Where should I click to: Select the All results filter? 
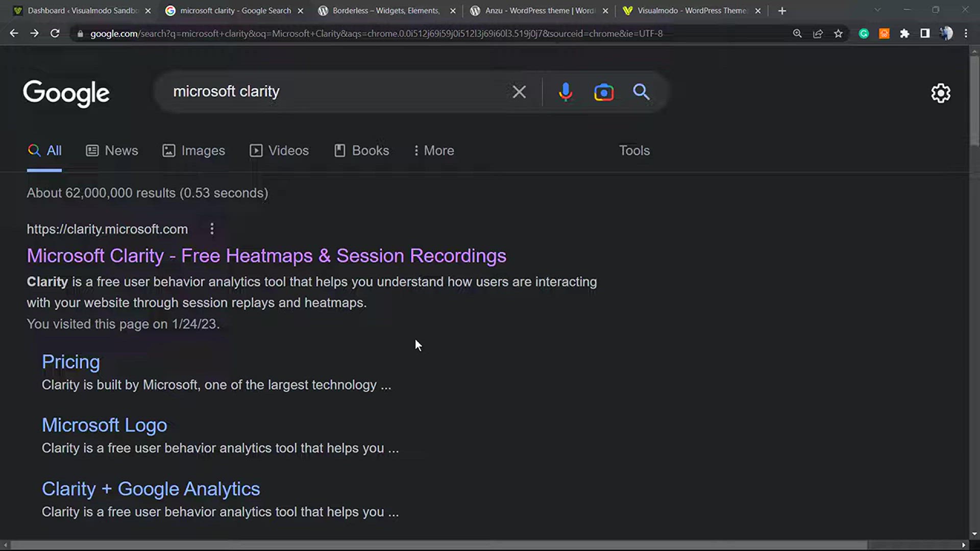(x=44, y=151)
